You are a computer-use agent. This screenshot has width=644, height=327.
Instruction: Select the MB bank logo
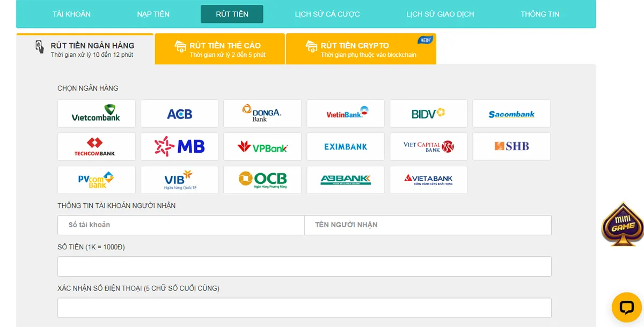pos(180,147)
